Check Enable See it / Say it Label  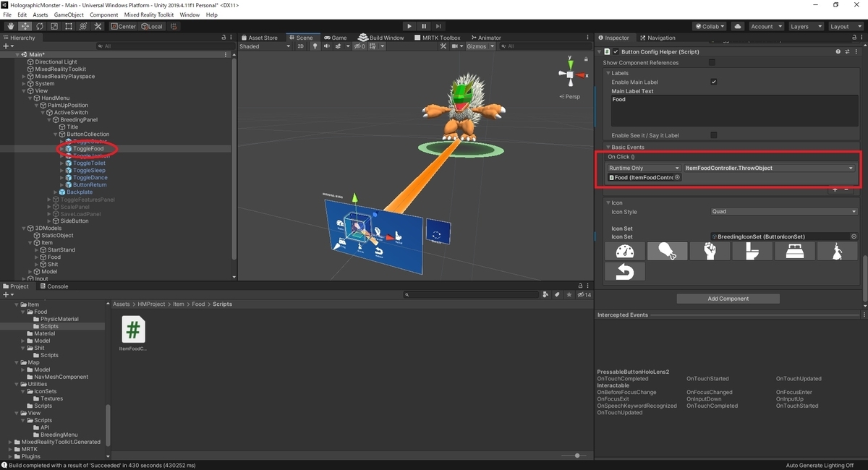click(714, 135)
